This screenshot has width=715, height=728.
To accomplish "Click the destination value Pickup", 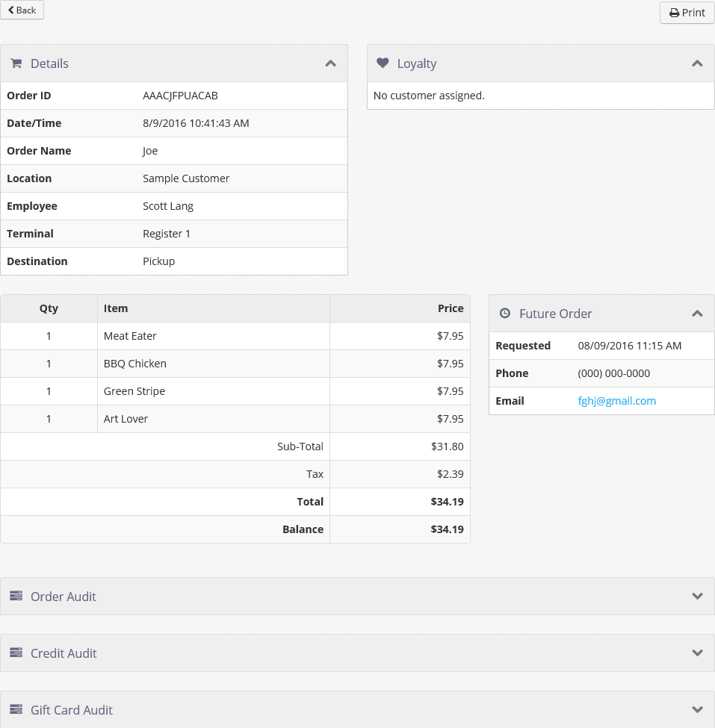I will point(158,261).
